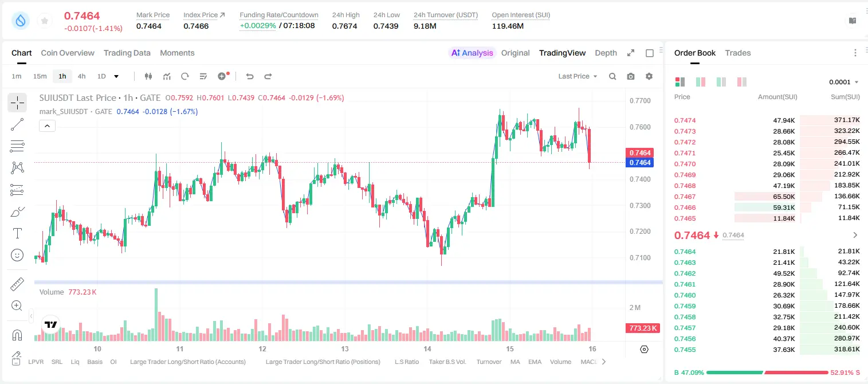This screenshot has width=868, height=384.
Task: Expand the Last Price dropdown
Action: [578, 76]
